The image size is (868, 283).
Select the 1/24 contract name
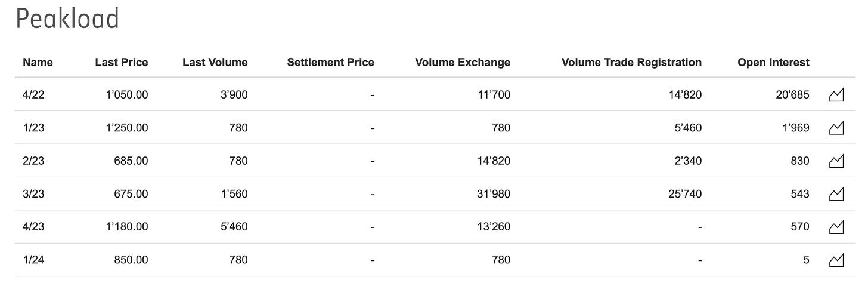click(x=33, y=260)
